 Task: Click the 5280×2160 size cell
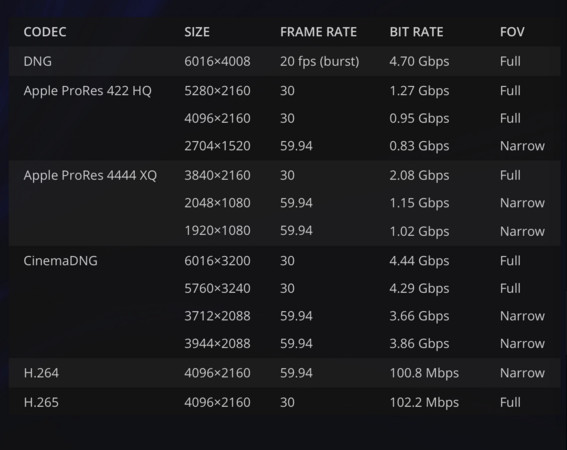[217, 91]
